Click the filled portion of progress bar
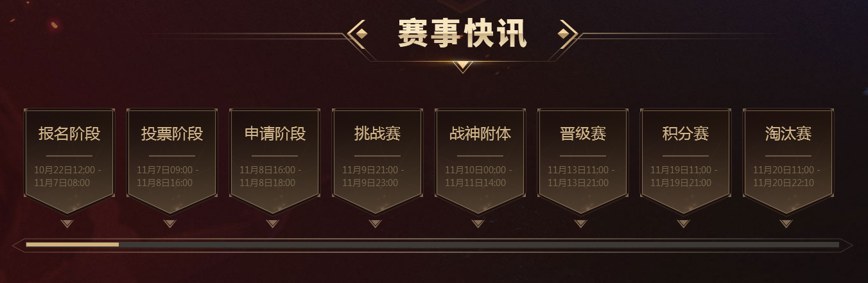The image size is (868, 283). click(x=72, y=244)
